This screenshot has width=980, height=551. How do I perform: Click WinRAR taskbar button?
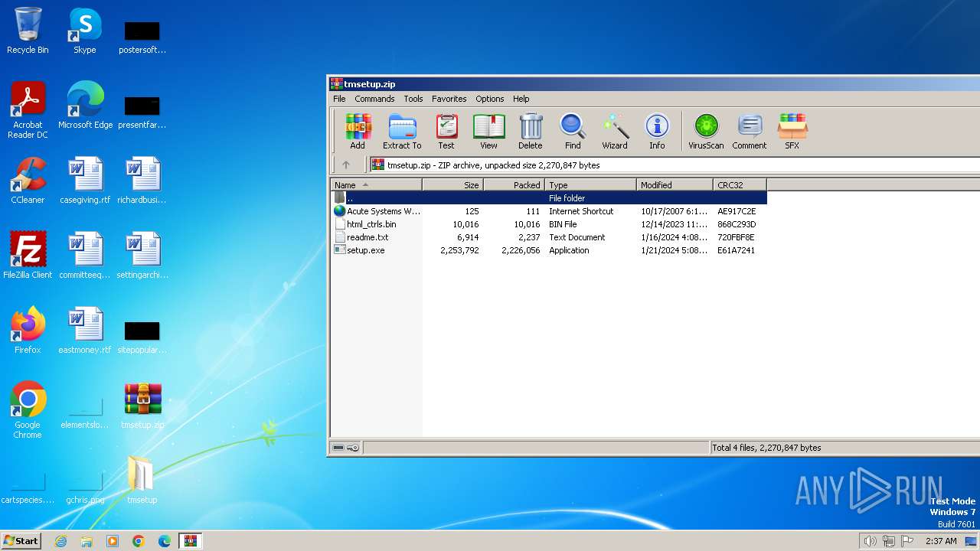(x=190, y=541)
